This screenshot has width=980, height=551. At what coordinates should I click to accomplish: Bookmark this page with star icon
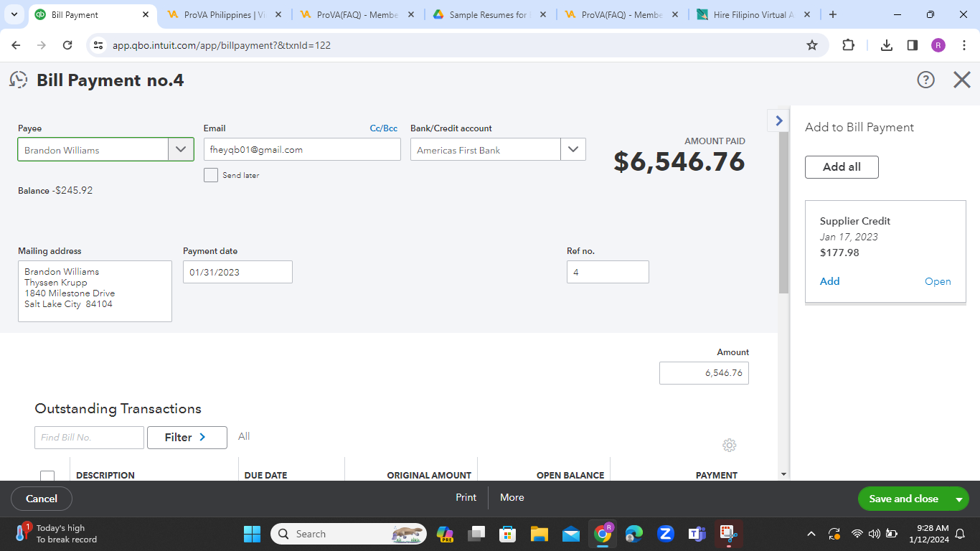point(812,45)
